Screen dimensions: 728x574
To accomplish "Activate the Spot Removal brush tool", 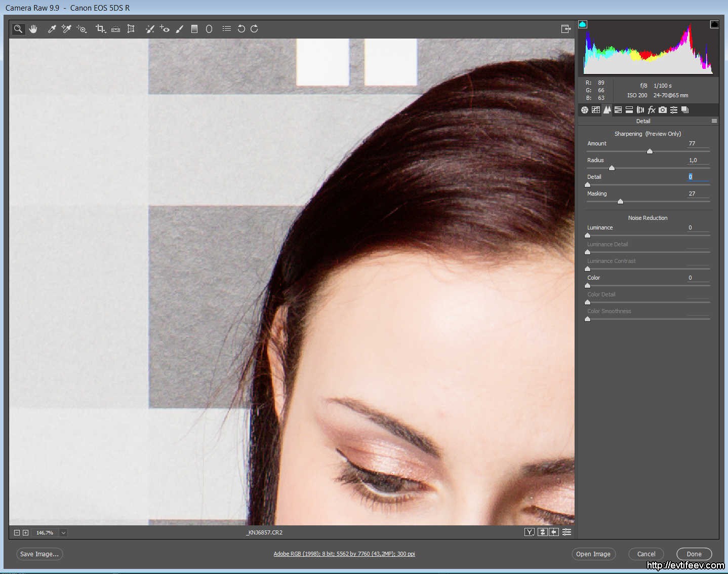I will coord(150,29).
